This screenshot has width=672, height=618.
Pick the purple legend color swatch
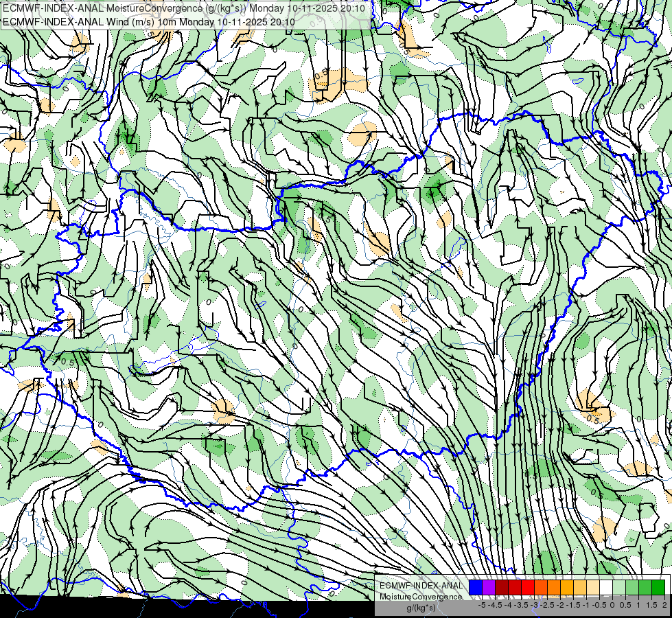(489, 588)
